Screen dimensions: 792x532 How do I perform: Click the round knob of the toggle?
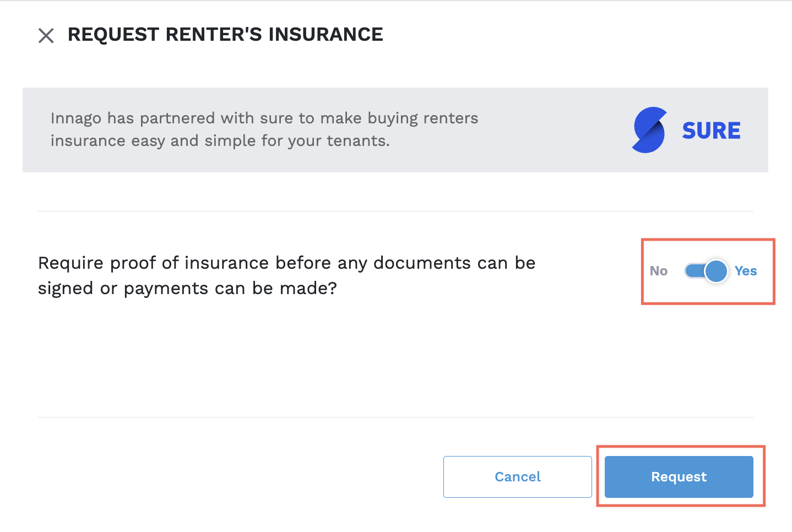tap(716, 271)
